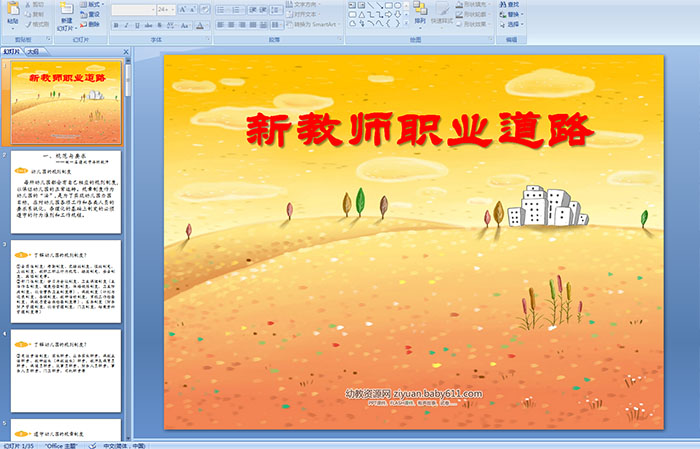Open Change Case (Aa) options
This screenshot has height=449, width=700.
coord(185,25)
